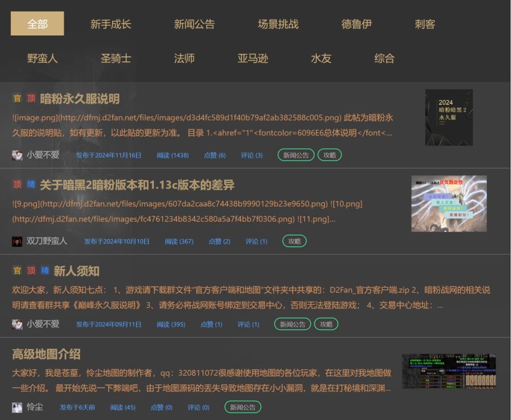The width and height of the screenshot is (511, 420).
Task: Click 小爱不爱 avatar on 暗粉永久服说明 post
Action: [17, 155]
